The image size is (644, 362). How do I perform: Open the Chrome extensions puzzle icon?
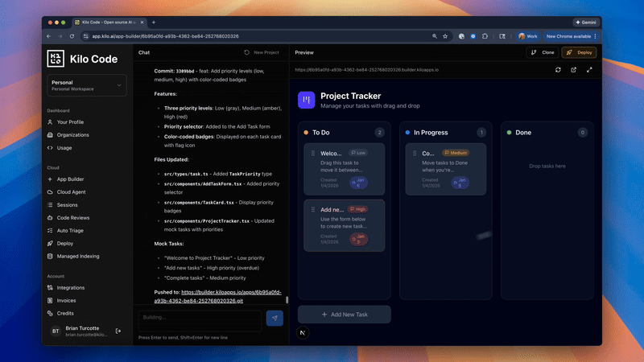point(485,36)
